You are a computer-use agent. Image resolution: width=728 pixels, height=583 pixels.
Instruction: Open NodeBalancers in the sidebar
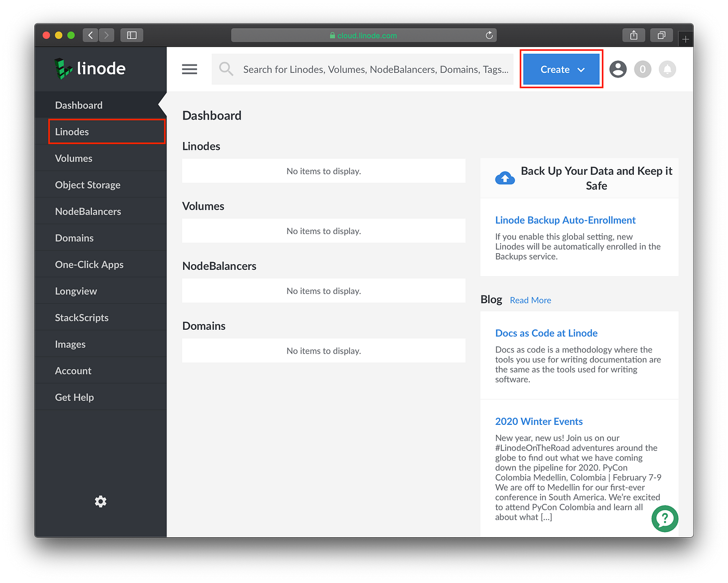point(101,211)
